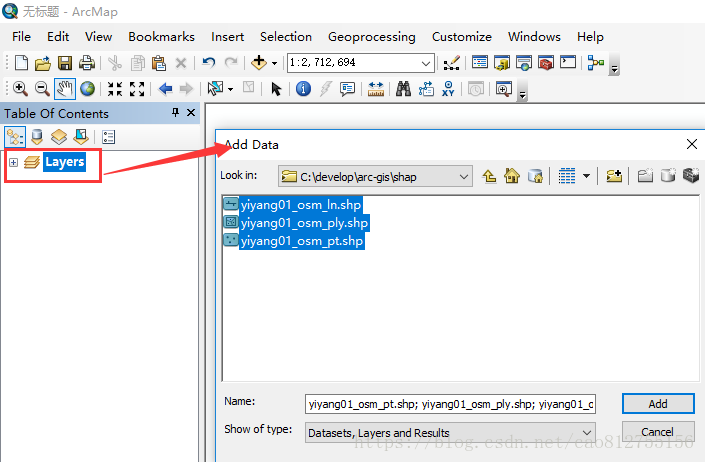Open the Edit menu
Screen dimensions: 705x462
click(58, 36)
